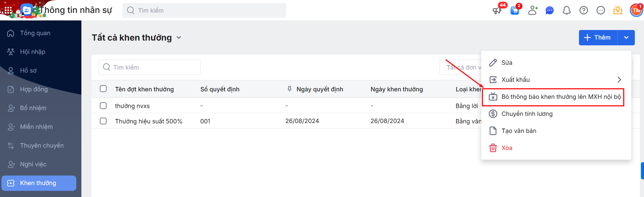The image size is (644, 197).
Task: Click the Bằng lời cell
Action: tap(467, 106)
